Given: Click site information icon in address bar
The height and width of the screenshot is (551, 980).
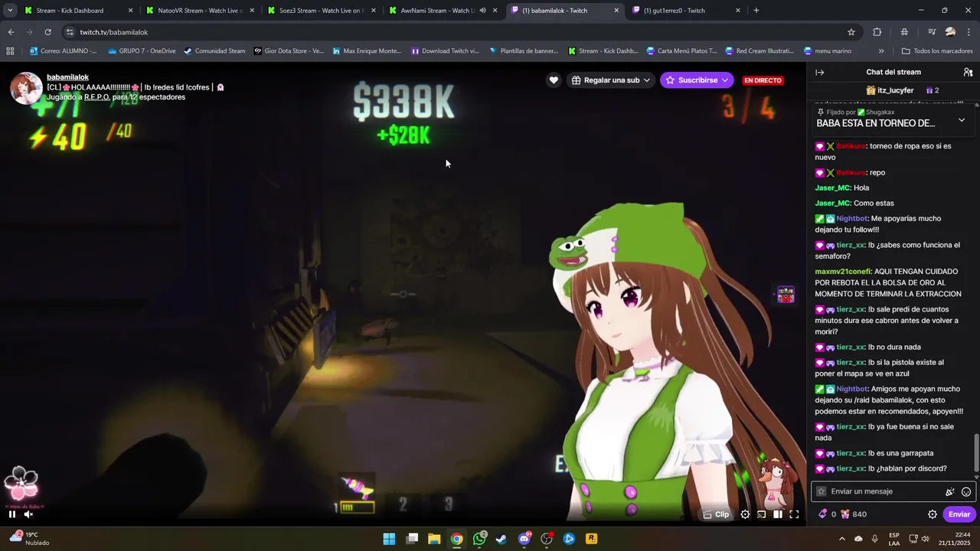Looking at the screenshot, I should coord(69,32).
